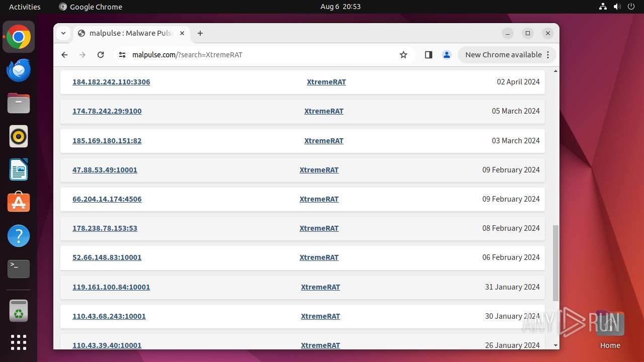Open Ubuntu Software store from dock

pos(19,203)
